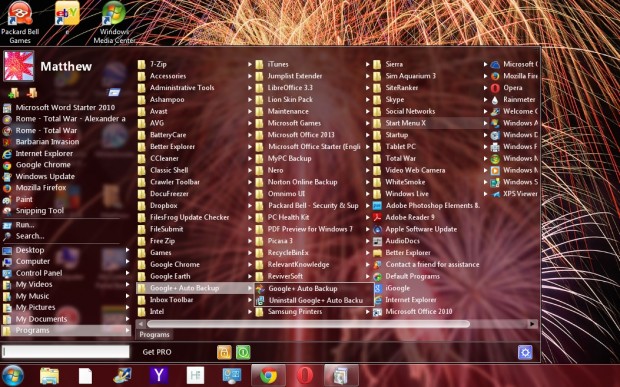Open the 7-Zip folder
Screen dimensions: 620x387
[195, 64]
